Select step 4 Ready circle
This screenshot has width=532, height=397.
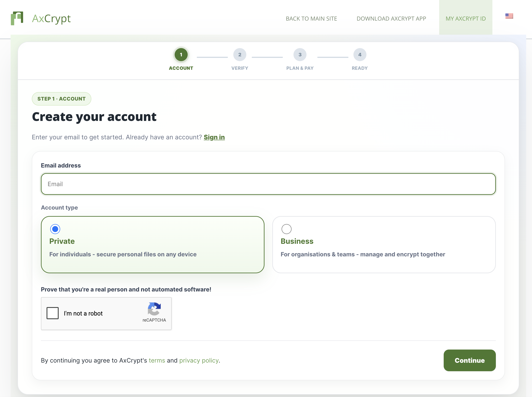pos(360,55)
